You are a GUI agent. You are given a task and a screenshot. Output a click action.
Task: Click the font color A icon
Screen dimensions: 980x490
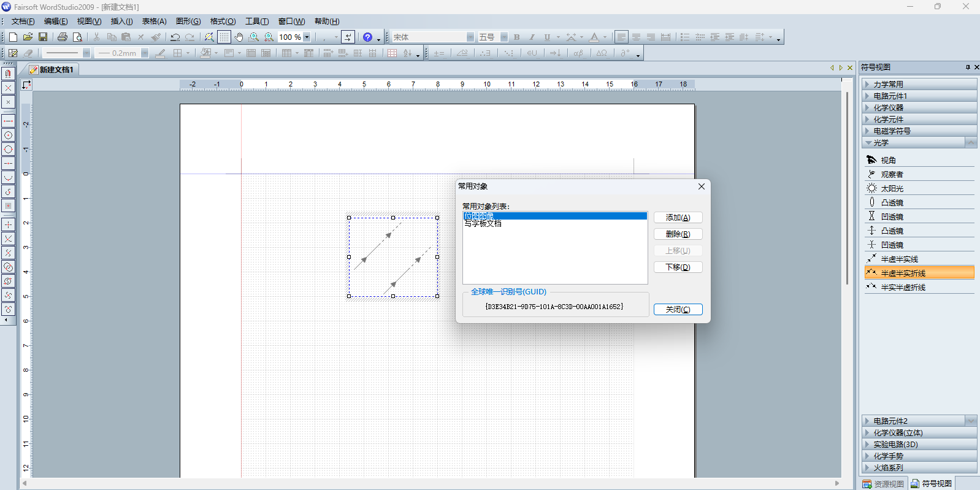click(x=594, y=37)
